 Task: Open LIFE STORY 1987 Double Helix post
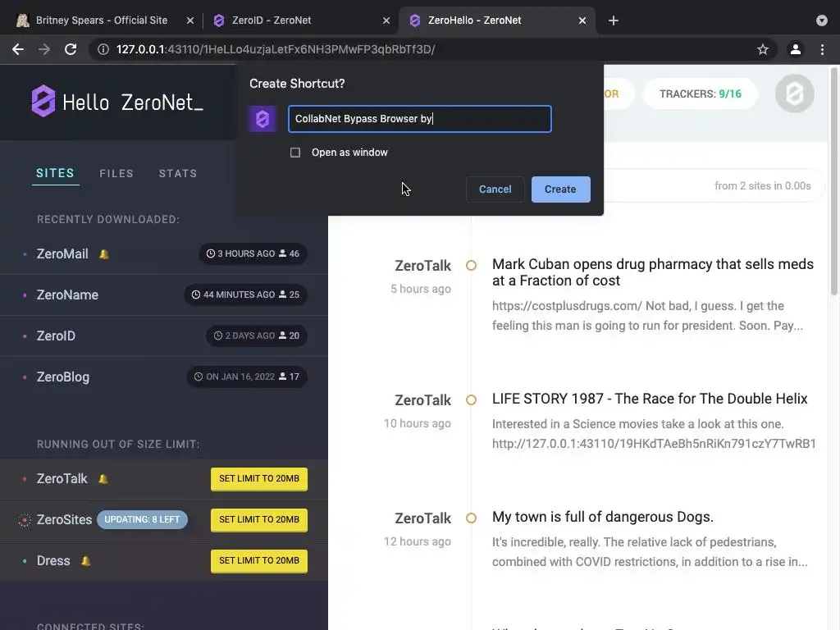[x=650, y=399]
